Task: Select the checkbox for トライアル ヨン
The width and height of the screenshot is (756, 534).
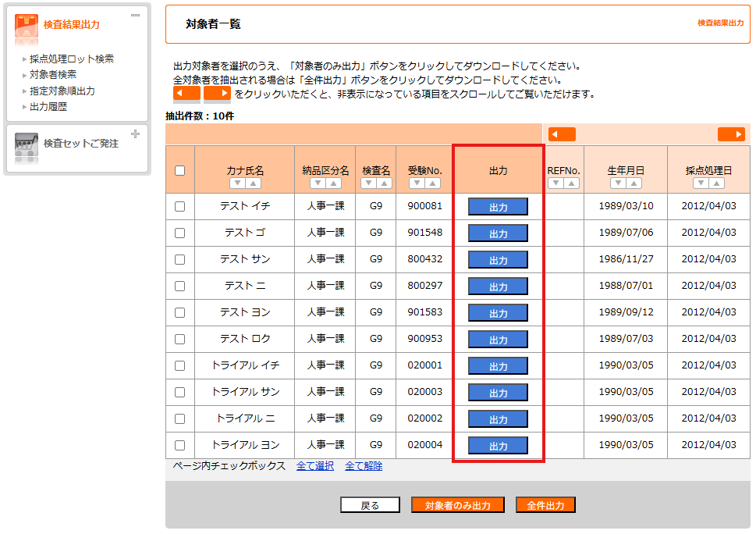Action: (180, 446)
